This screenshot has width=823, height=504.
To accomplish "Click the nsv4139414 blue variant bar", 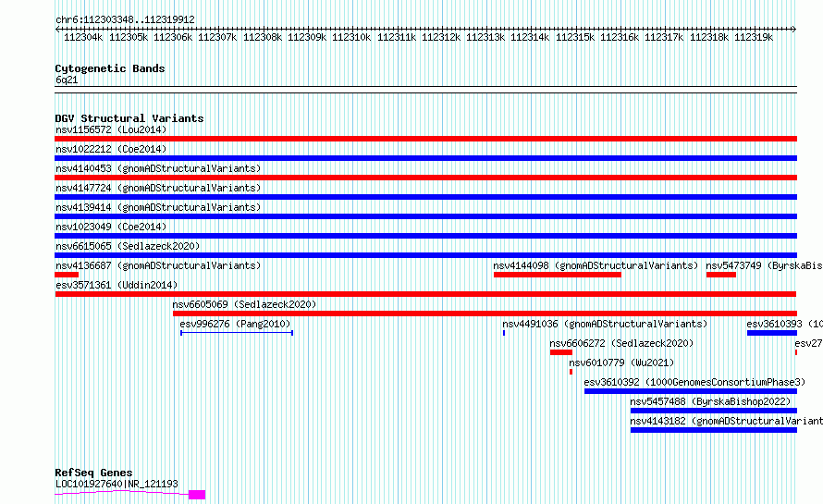I will point(425,216).
